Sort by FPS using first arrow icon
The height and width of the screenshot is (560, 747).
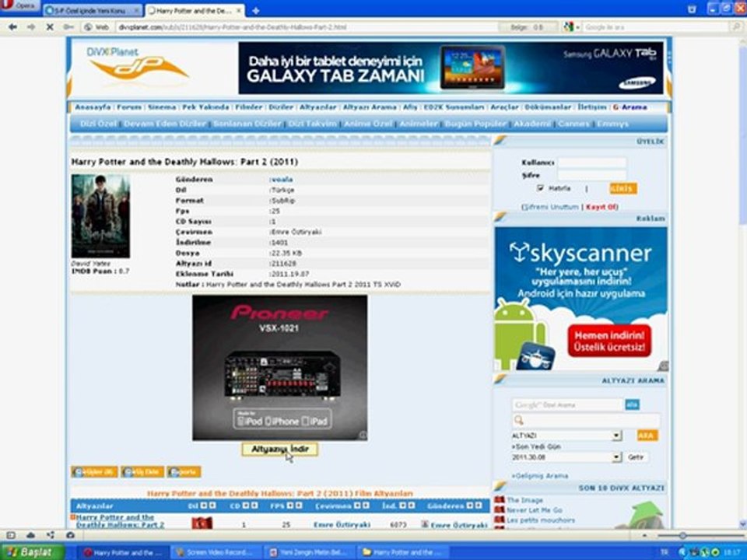pos(289,506)
